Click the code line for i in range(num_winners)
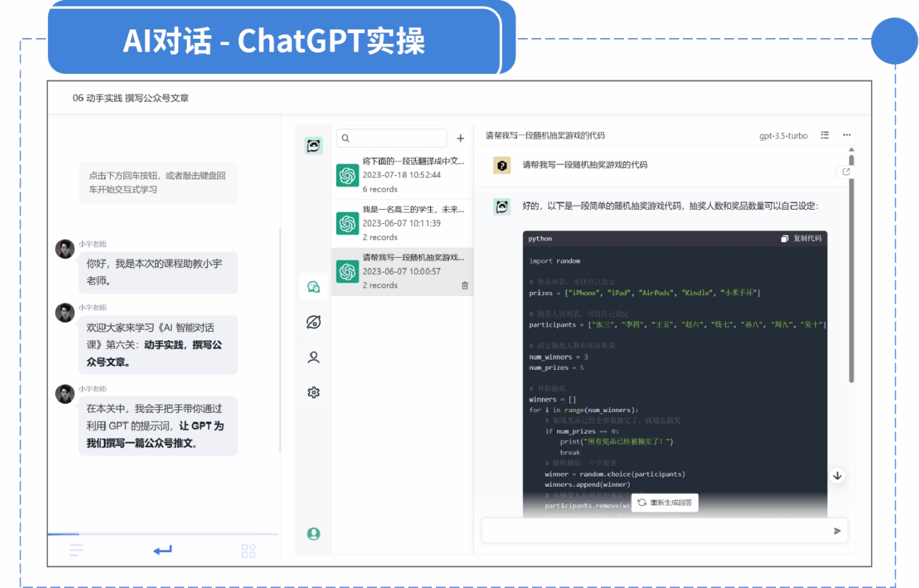The image size is (919, 588). pos(584,410)
